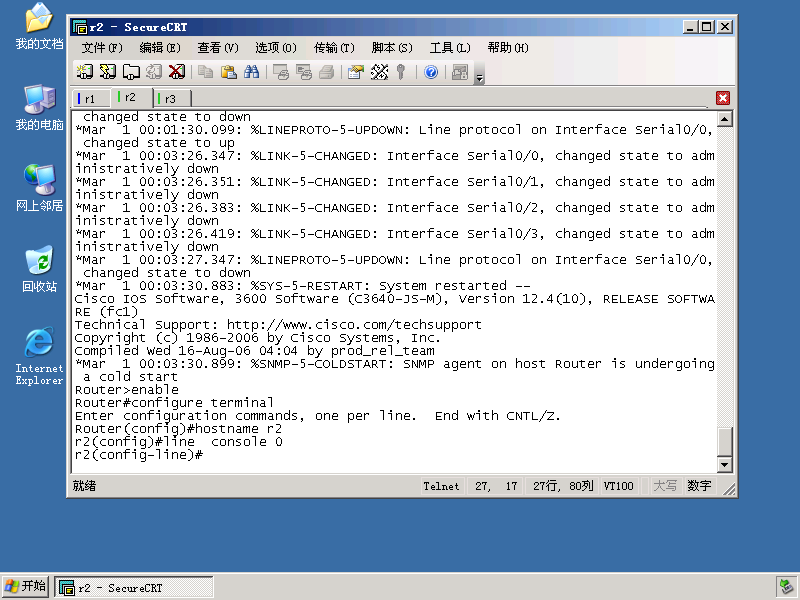This screenshot has width=800, height=600.
Task: Open the 传输(T) menu
Action: [x=334, y=48]
